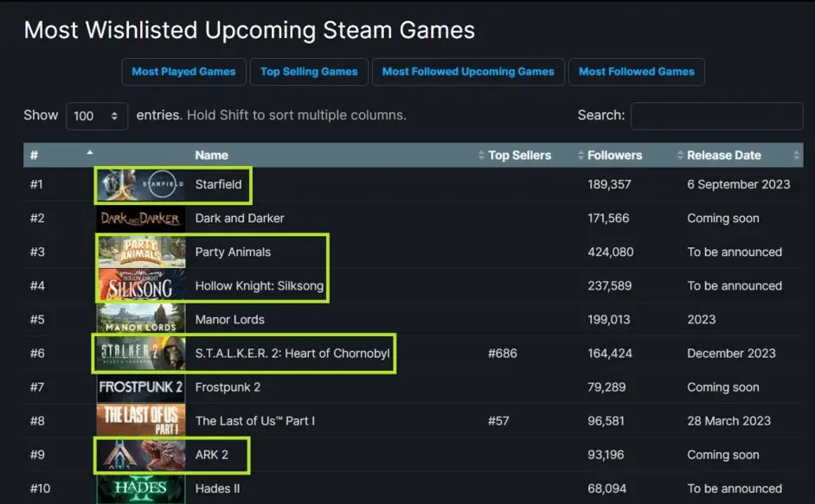
Task: Select the Hollow Knight Silksong thumbnail
Action: (141, 286)
